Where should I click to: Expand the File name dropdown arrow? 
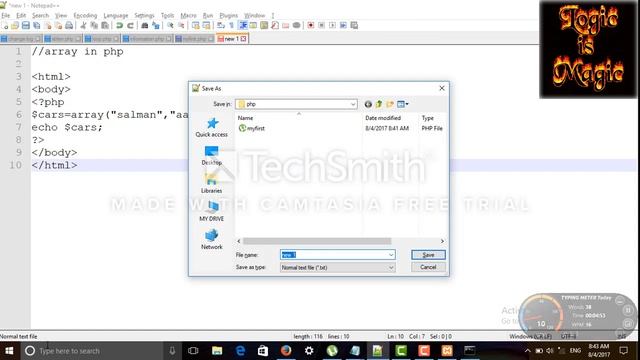(391, 255)
